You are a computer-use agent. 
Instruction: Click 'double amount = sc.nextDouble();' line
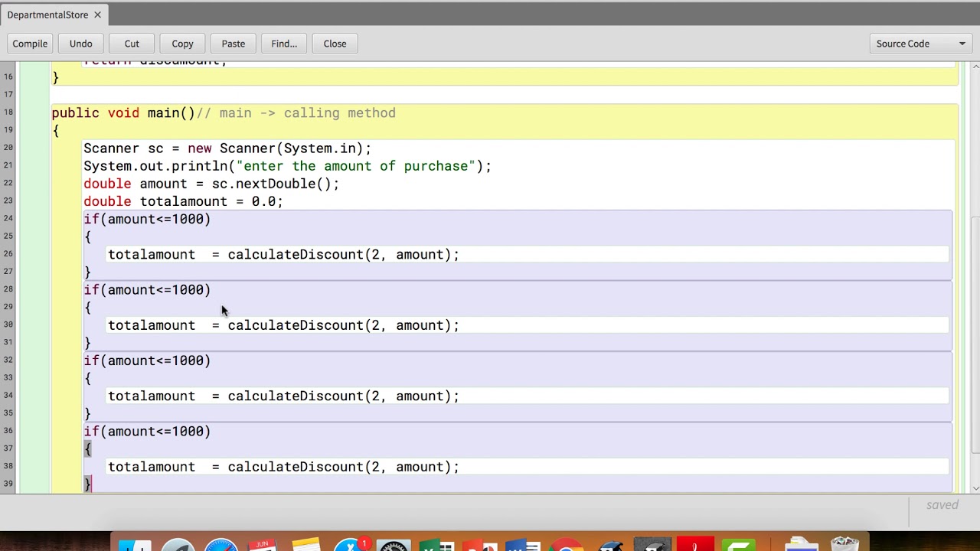pyautogui.click(x=211, y=184)
